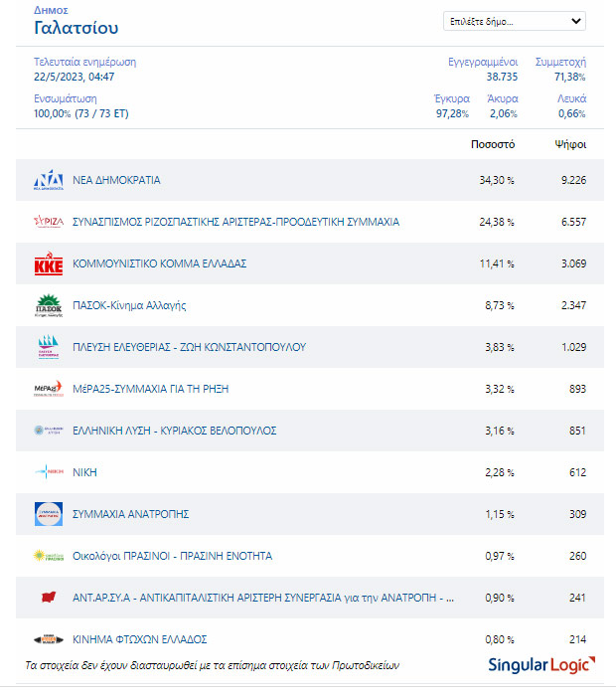Click the 2.347 votes value

pyautogui.click(x=573, y=305)
